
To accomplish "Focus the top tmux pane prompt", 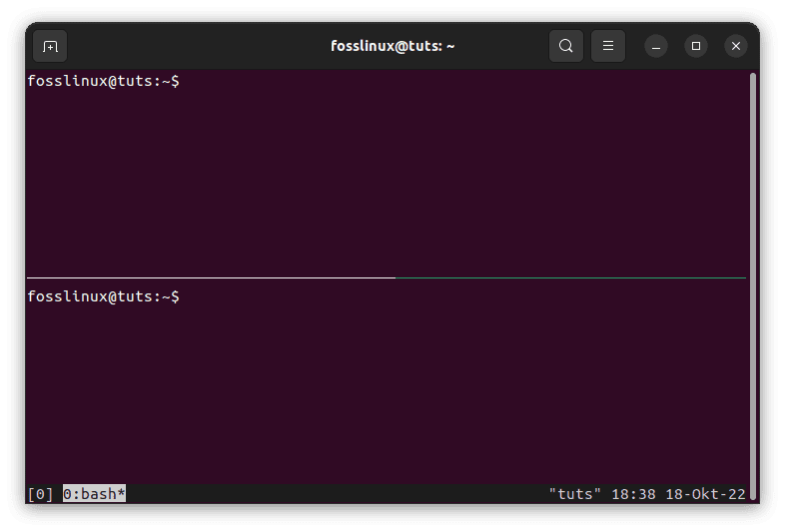I will (104, 81).
